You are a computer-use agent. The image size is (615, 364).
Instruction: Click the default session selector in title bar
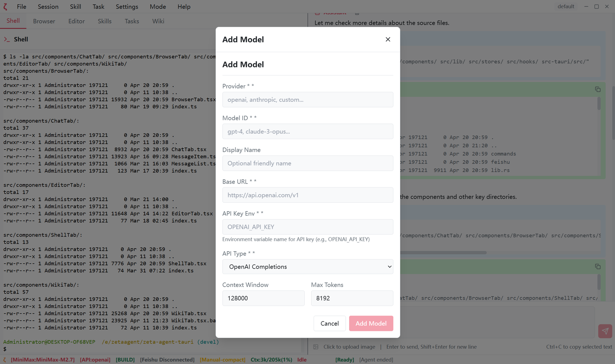(x=566, y=6)
